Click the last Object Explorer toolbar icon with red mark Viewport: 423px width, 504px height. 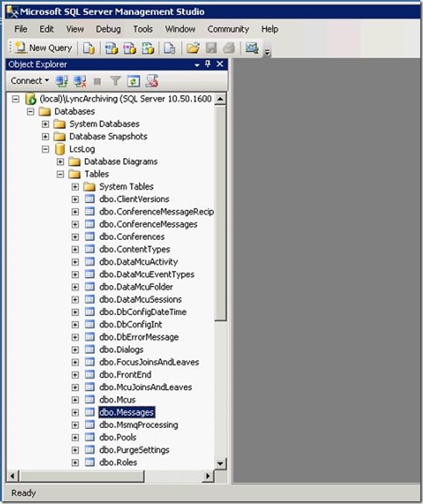click(x=152, y=81)
